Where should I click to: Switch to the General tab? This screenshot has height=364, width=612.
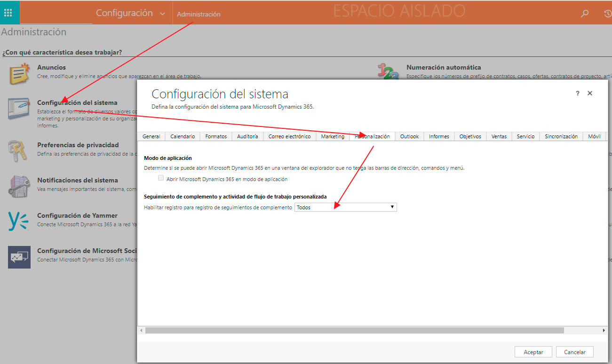coord(151,136)
